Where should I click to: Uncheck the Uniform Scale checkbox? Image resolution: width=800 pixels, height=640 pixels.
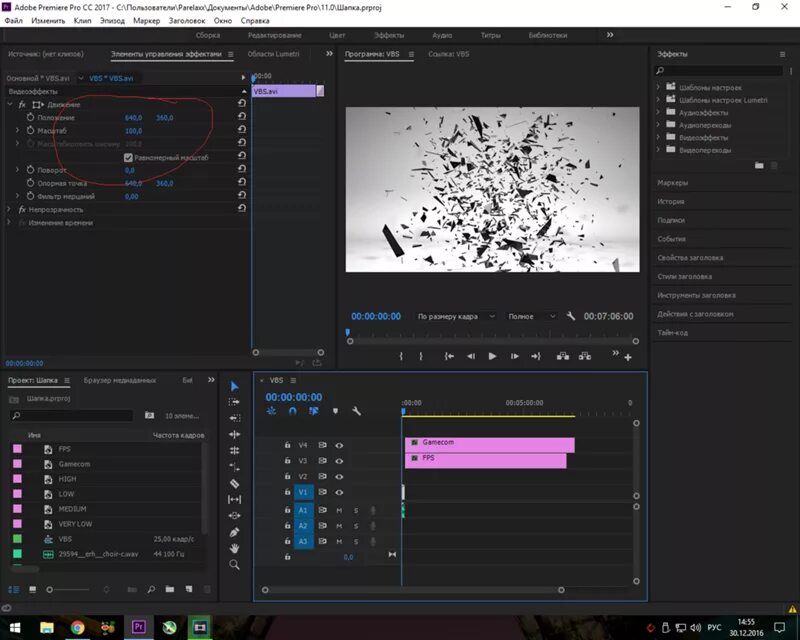click(129, 158)
